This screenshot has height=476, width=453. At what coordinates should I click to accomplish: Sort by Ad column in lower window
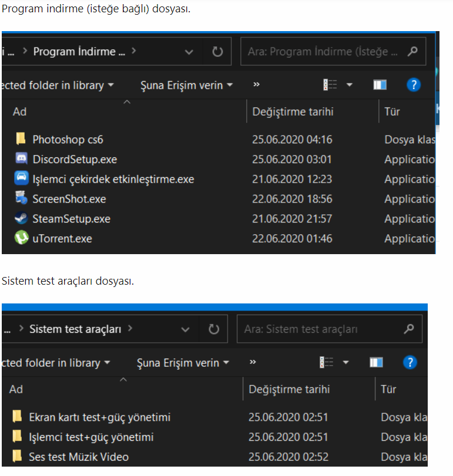pyautogui.click(x=16, y=389)
